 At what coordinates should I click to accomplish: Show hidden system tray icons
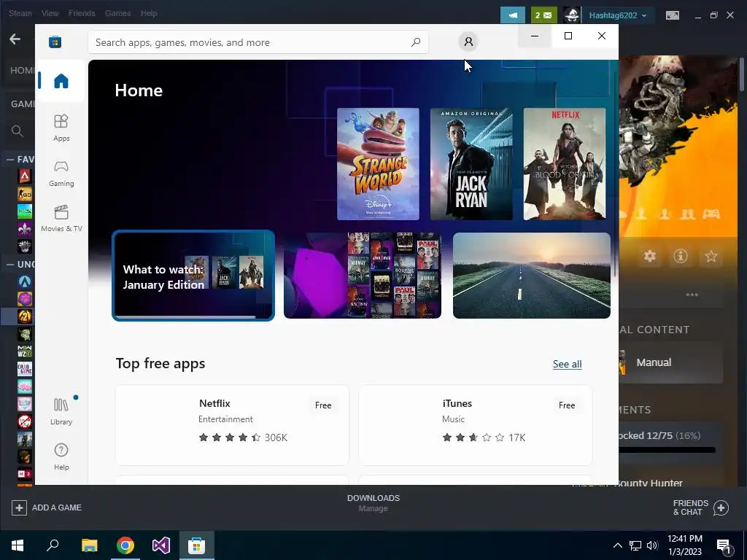click(x=617, y=545)
